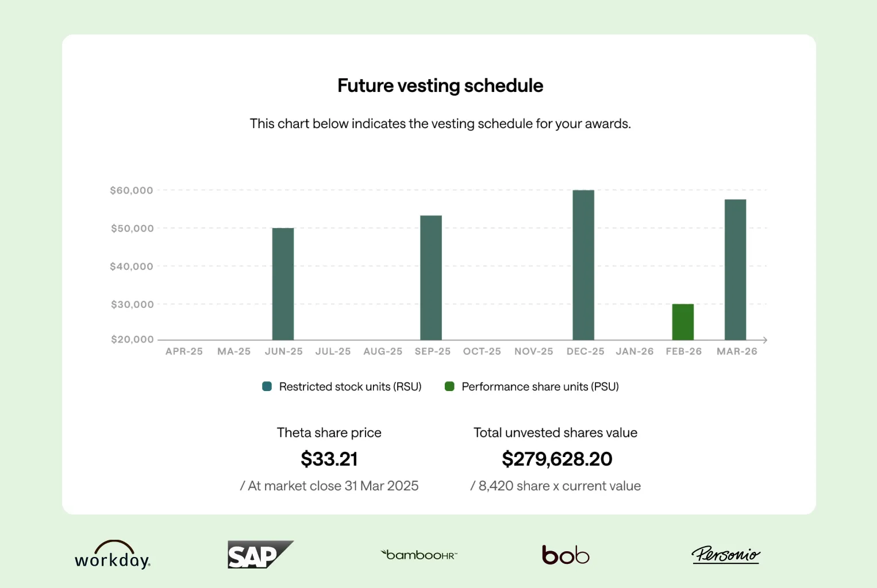The height and width of the screenshot is (588, 877).
Task: Click the SAP logo
Action: pos(260,555)
